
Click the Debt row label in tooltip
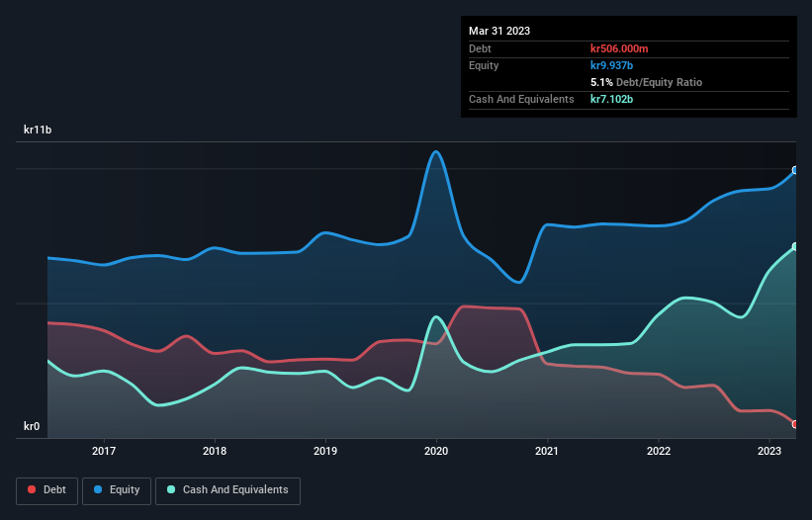tap(480, 48)
